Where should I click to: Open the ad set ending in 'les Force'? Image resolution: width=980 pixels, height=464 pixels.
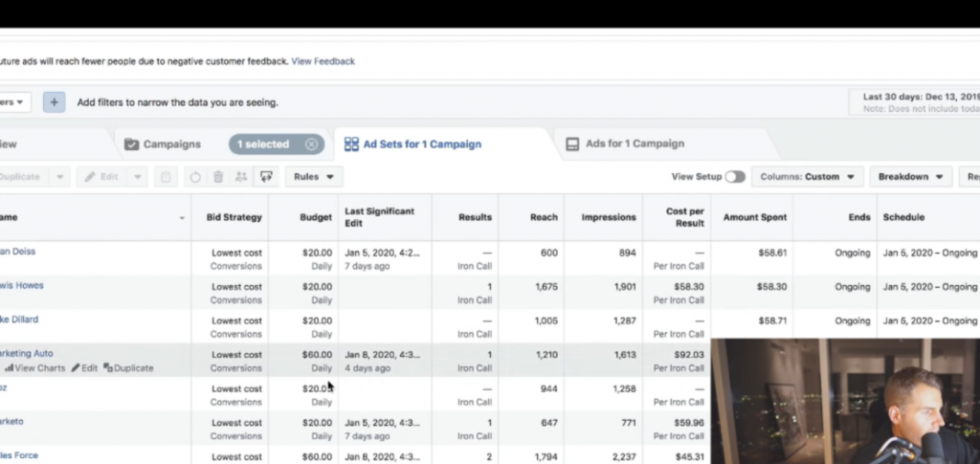point(19,455)
